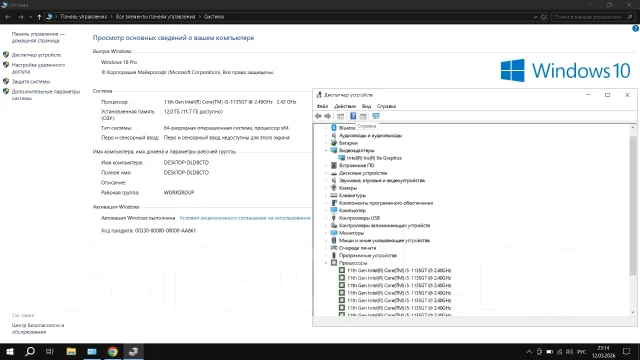Click the scrollbar down arrow in Device Manager
The height and width of the screenshot is (360, 640).
click(x=633, y=312)
